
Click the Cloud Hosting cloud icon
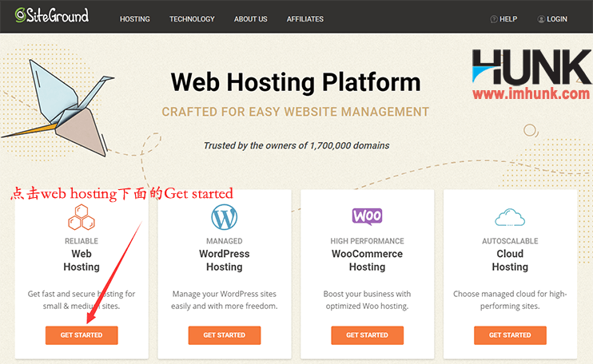coord(510,217)
